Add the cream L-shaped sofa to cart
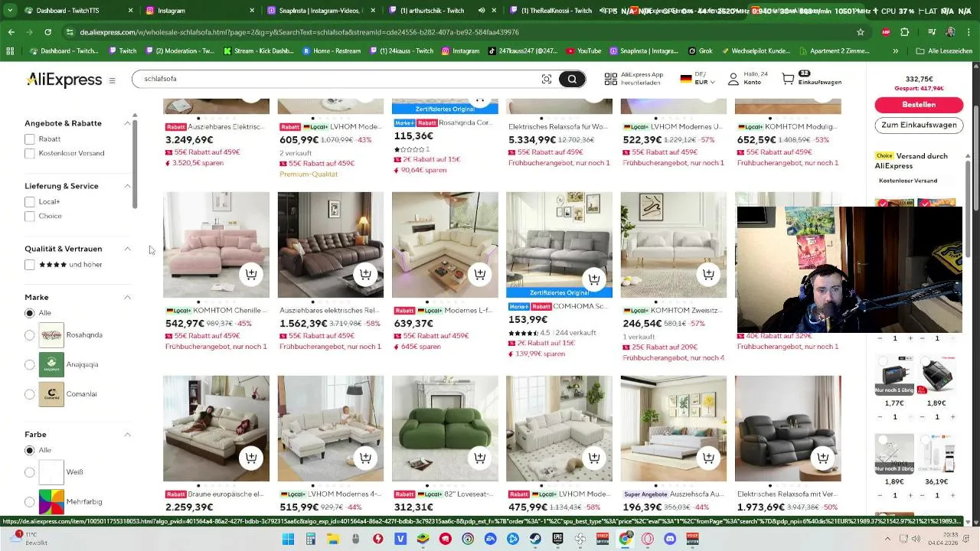980x551 pixels. [479, 274]
